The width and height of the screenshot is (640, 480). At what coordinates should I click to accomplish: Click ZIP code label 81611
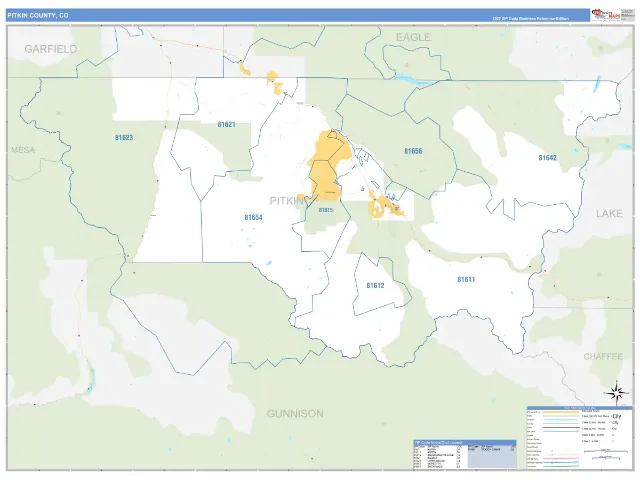pos(466,280)
